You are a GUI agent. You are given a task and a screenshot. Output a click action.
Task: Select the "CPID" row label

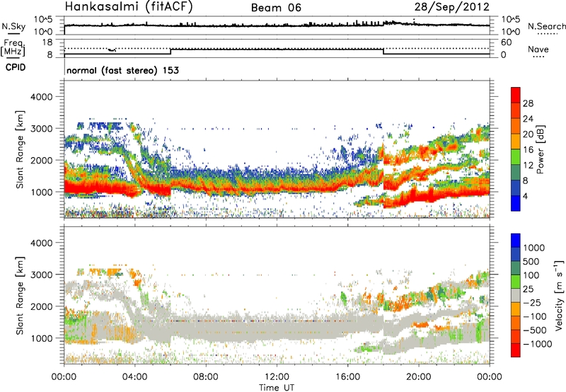point(16,67)
